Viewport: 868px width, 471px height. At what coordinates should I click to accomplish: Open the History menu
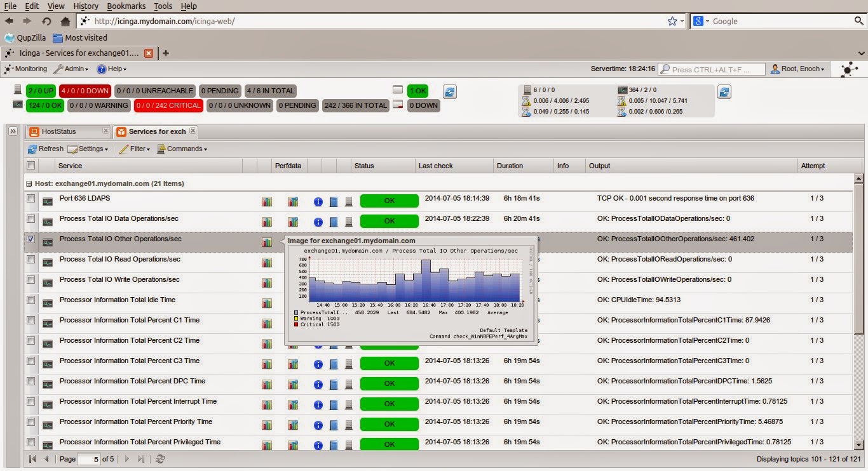coord(86,6)
